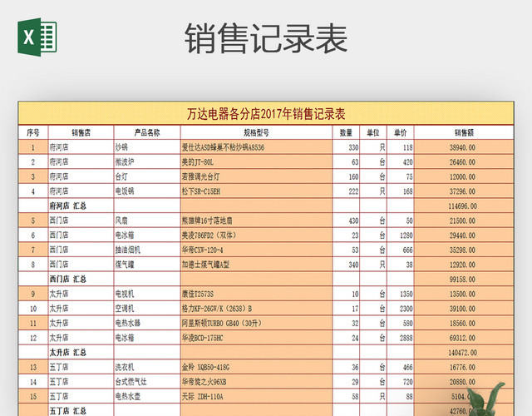Click the model cell 阿里斯顿TURBO GB40（30升）

256,323
